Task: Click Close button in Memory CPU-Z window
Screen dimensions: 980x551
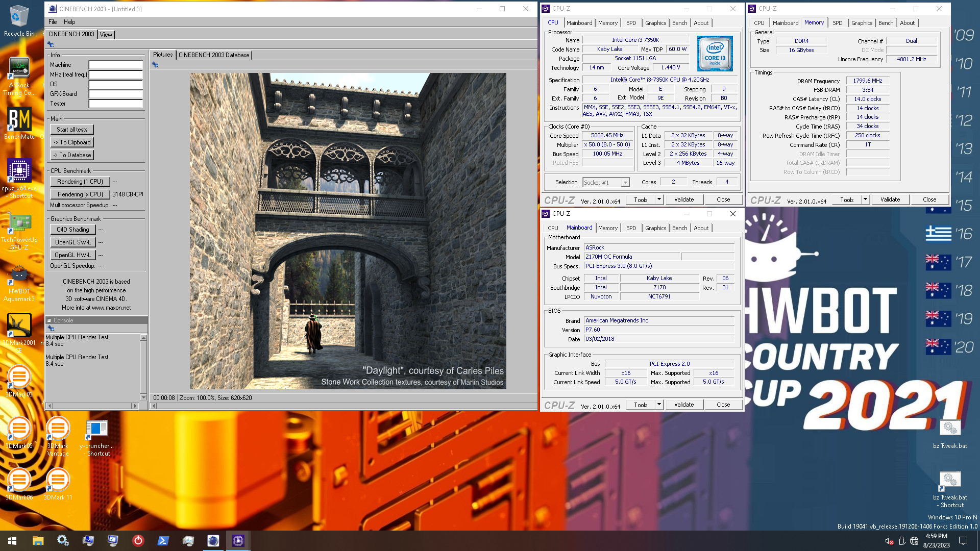Action: pos(929,199)
